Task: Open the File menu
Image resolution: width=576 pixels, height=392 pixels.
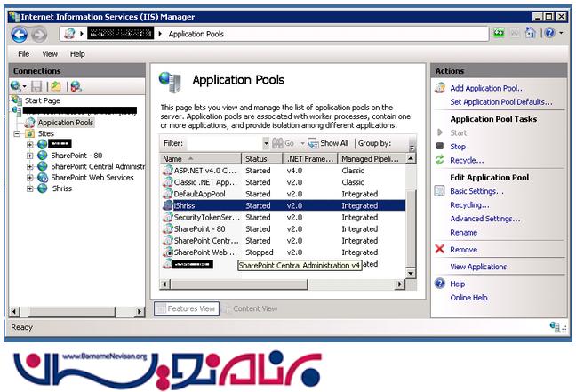Action: coord(23,54)
